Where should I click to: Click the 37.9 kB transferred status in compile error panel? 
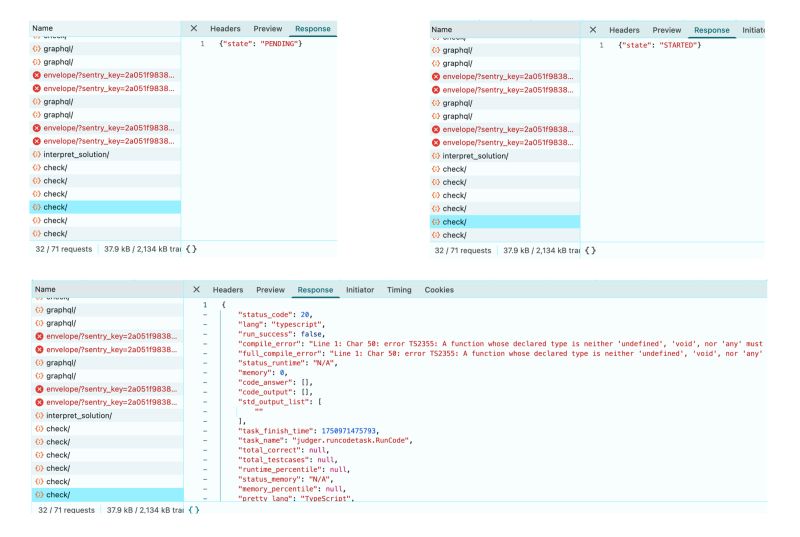coord(145,510)
